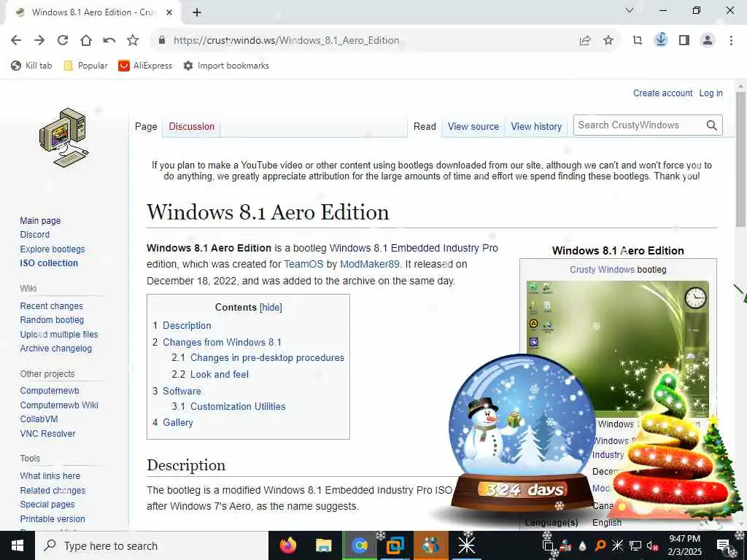Open the Popular bookmarks folder
This screenshot has height=560, width=747.
point(86,66)
